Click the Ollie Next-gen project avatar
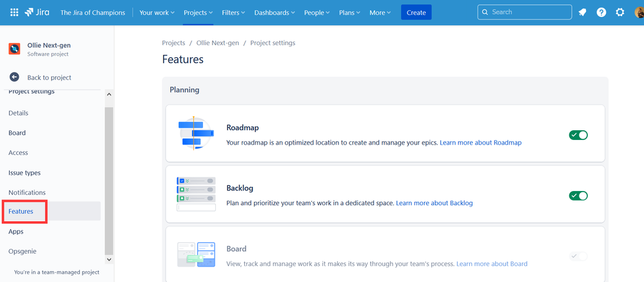 pyautogui.click(x=14, y=49)
